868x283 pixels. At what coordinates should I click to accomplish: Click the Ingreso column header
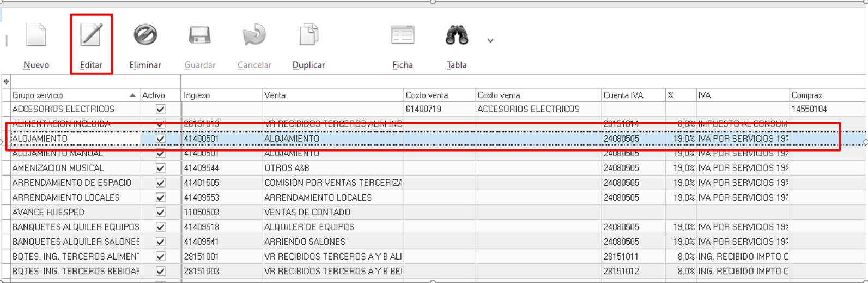click(x=221, y=95)
